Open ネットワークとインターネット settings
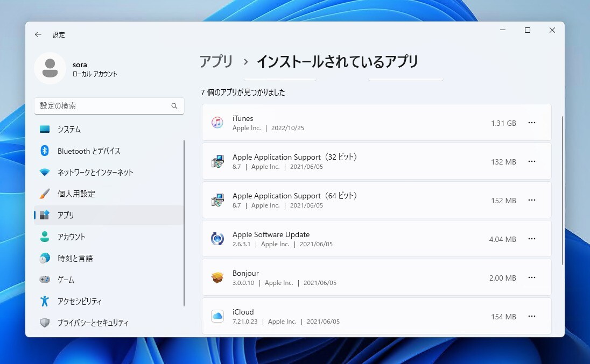Image resolution: width=590 pixels, height=364 pixels. (109, 173)
